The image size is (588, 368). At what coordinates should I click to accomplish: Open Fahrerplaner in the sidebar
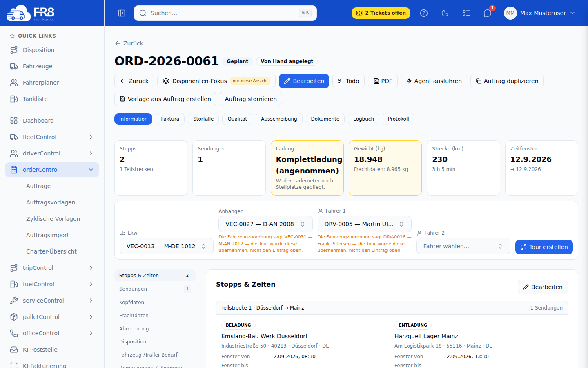pos(52,83)
